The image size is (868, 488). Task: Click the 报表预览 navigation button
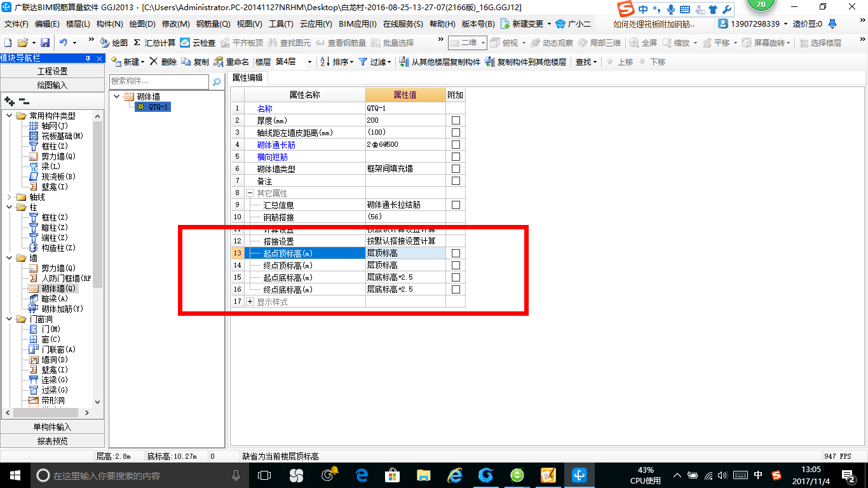tap(52, 440)
